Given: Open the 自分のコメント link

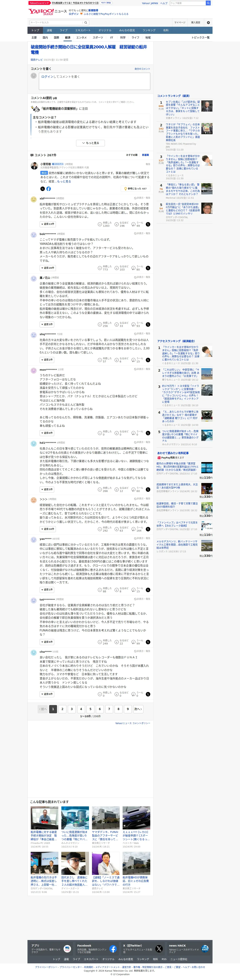Looking at the screenshot, I should pos(142,69).
